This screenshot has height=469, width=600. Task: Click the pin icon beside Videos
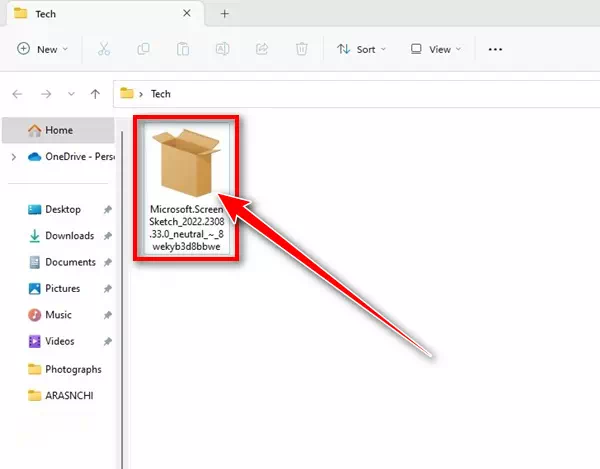[108, 342]
